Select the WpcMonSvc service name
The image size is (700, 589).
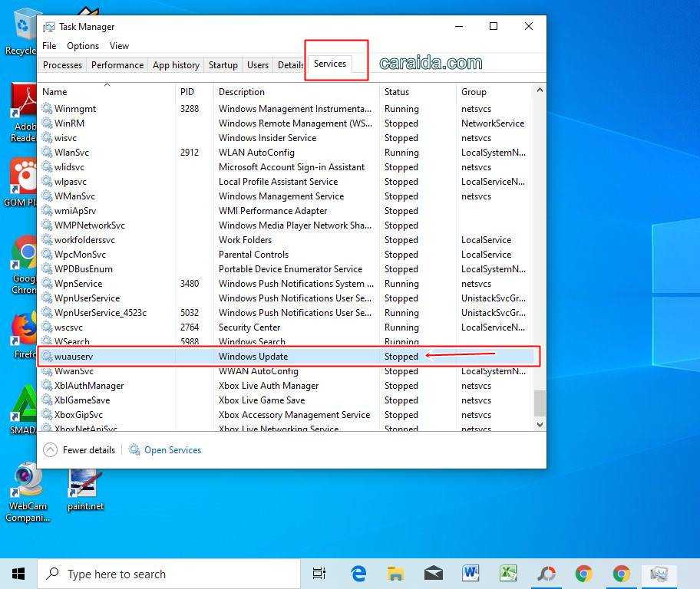click(x=81, y=255)
